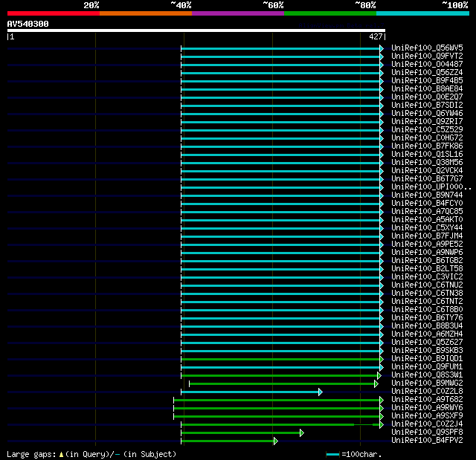The height and width of the screenshot is (460, 476).
Task: Click the truncated UniRef100_UPI000.. label
Action: point(431,187)
